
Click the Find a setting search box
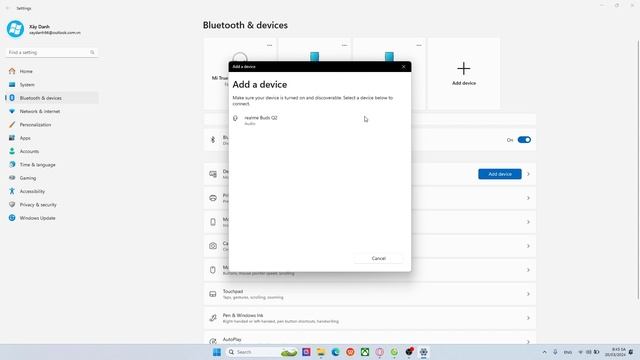pos(52,52)
